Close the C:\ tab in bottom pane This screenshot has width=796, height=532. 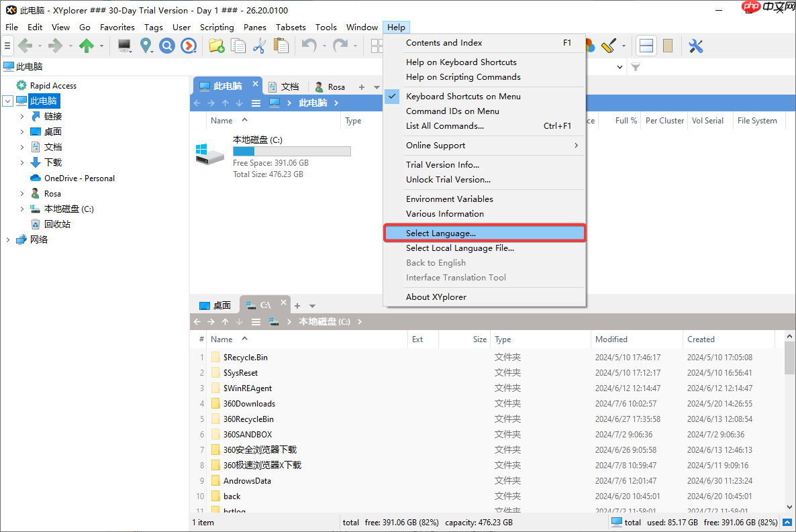point(283,303)
